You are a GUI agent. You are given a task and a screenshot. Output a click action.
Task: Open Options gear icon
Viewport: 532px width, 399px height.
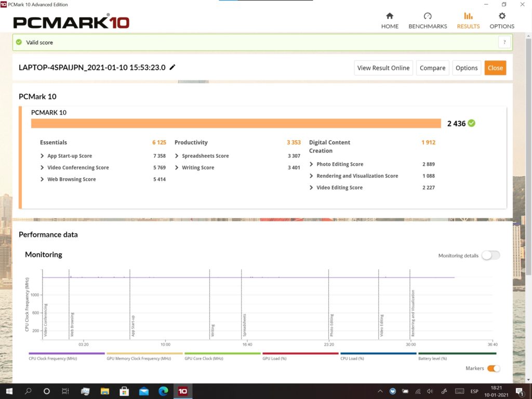coord(502,16)
